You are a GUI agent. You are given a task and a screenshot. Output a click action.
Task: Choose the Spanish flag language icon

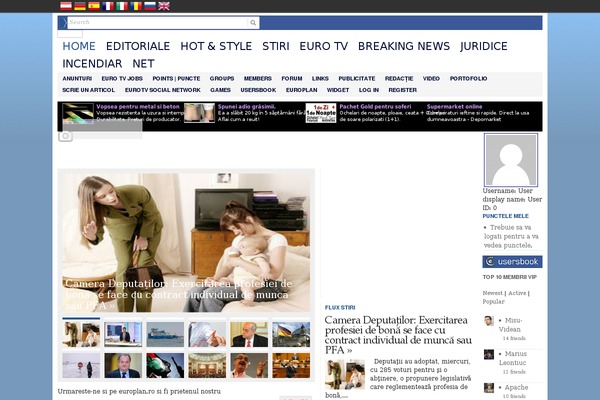point(94,6)
